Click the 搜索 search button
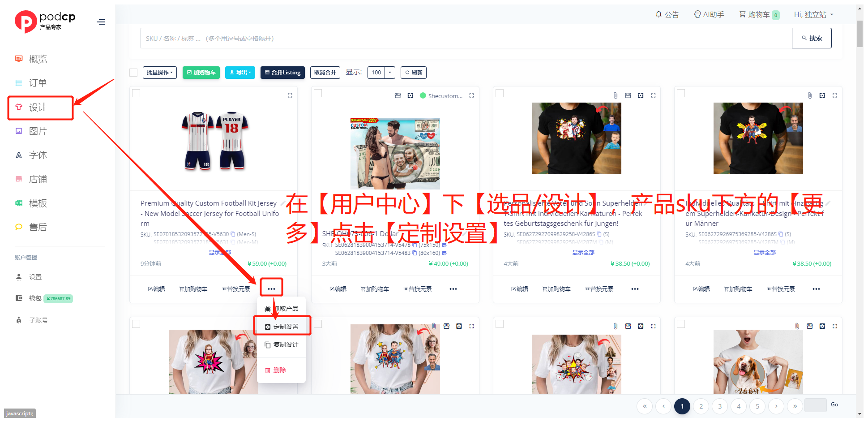 812,38
